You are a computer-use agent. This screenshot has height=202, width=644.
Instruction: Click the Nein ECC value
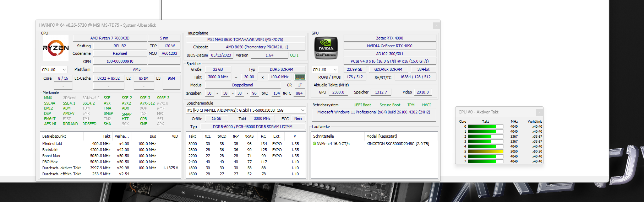(298, 118)
